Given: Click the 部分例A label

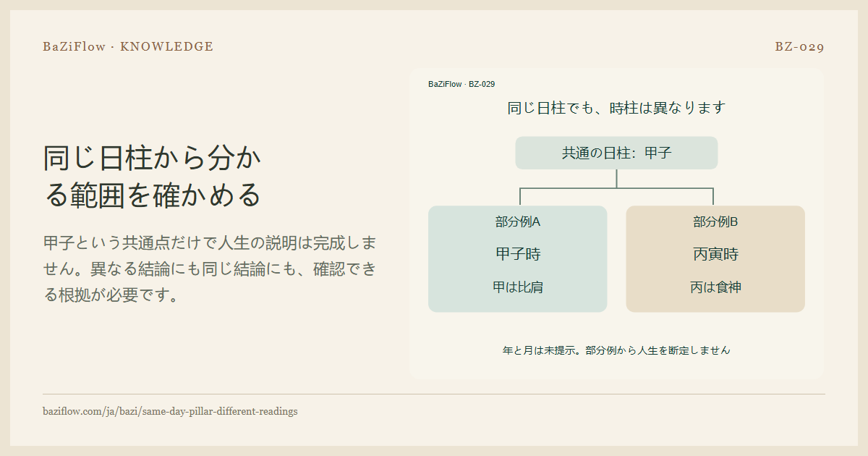Looking at the screenshot, I should pos(518,221).
